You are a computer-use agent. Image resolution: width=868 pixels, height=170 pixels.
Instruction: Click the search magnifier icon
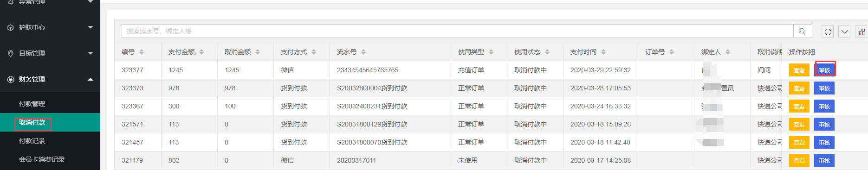pos(802,31)
